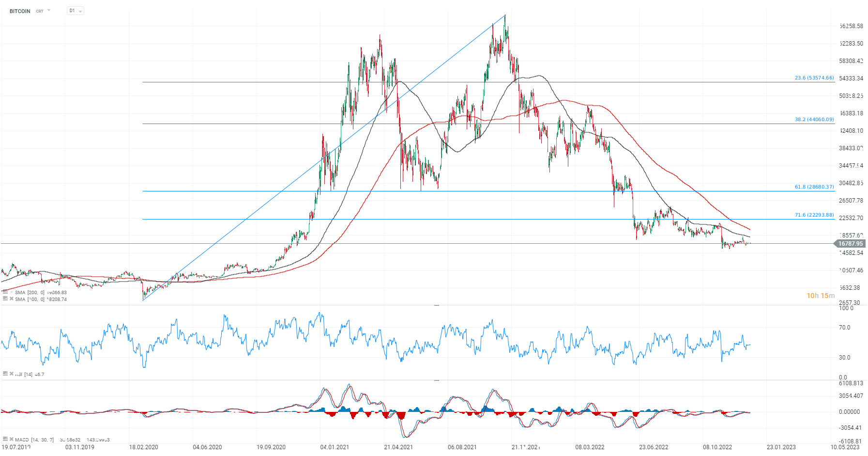868x456 pixels.
Task: Remove the RSI [14] indicator
Action: 12,374
